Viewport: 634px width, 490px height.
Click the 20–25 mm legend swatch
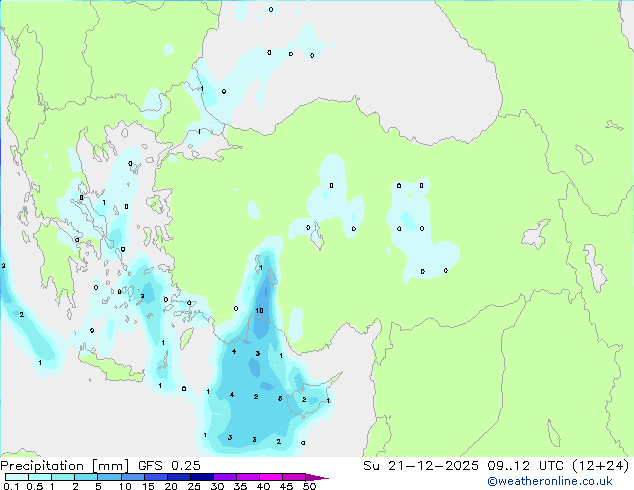point(179,477)
